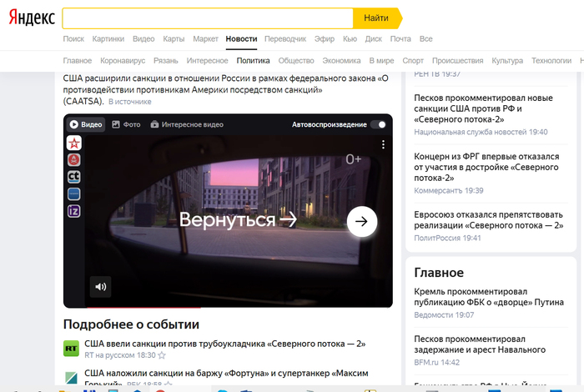Click the Yandex logo

coord(33,18)
